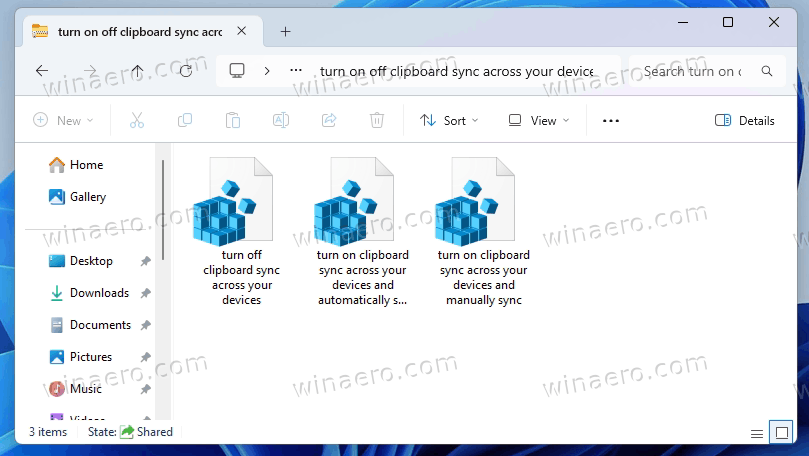This screenshot has height=456, width=809.
Task: Switch to large thumbnails view in status bar
Action: pyautogui.click(x=782, y=433)
